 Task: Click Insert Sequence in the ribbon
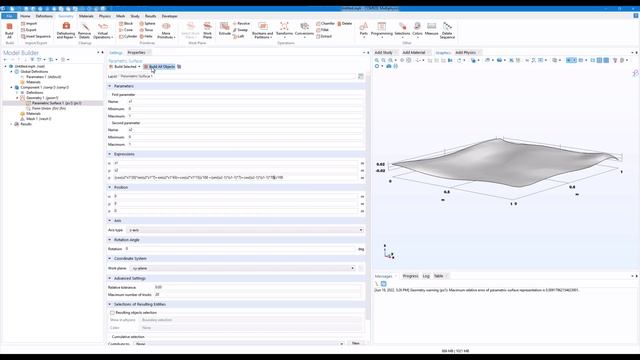[x=36, y=36]
